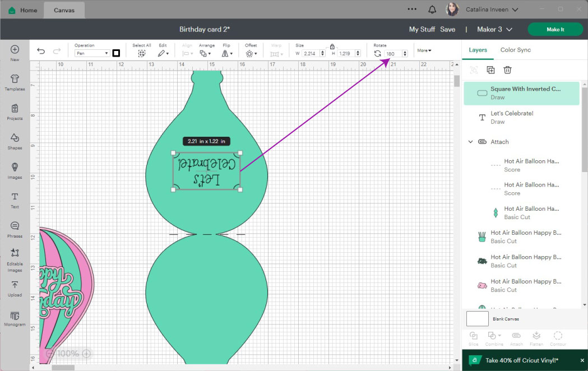588x371 pixels.
Task: Group selected layers icon
Action: click(474, 70)
